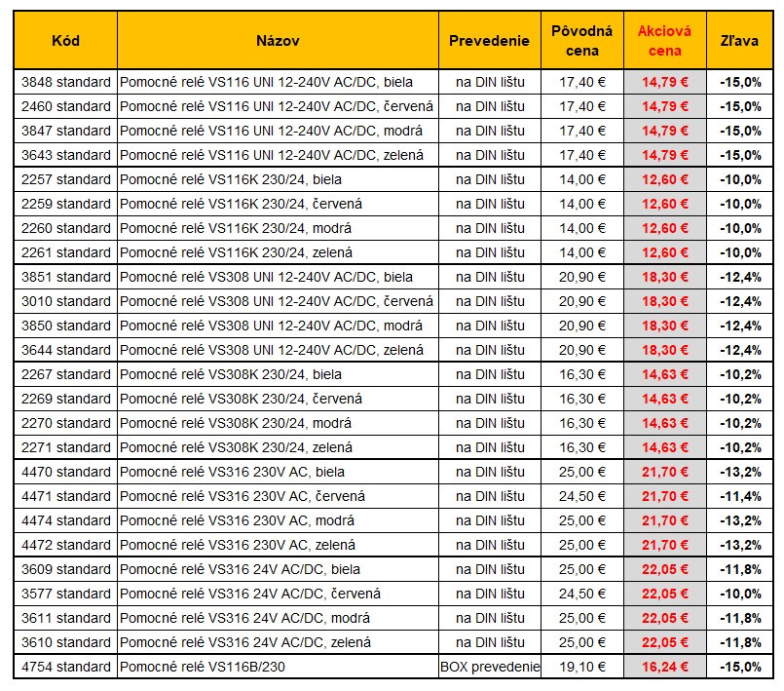Select name cell VS316 24V AC/DC, zelená
Screen dimensions: 784x691
click(278, 642)
